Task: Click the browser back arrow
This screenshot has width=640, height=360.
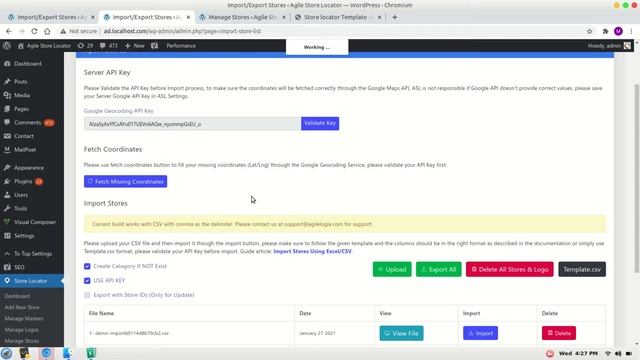Action: tap(9, 31)
